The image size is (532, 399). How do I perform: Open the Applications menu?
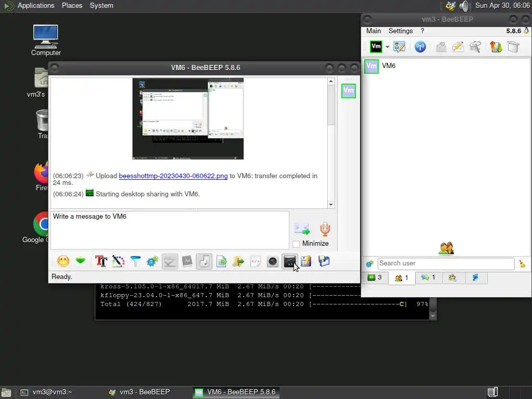pos(36,5)
